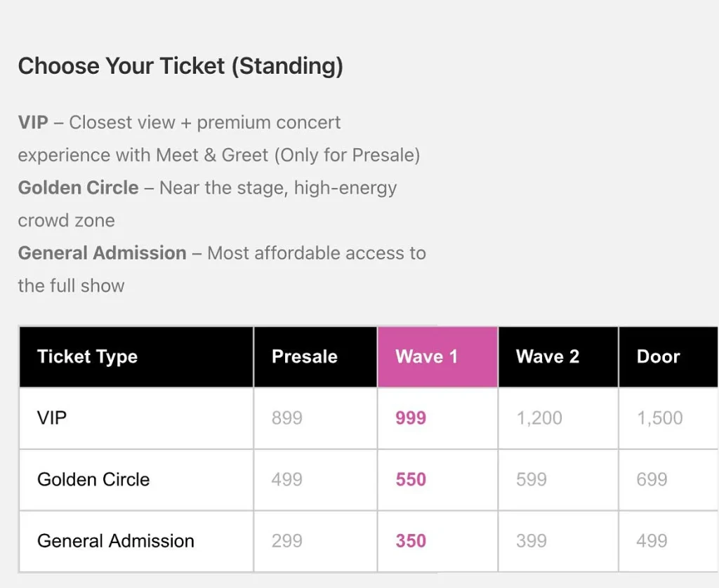Screen dimensions: 719x588
Task: Click the Presale column header
Action: point(305,356)
